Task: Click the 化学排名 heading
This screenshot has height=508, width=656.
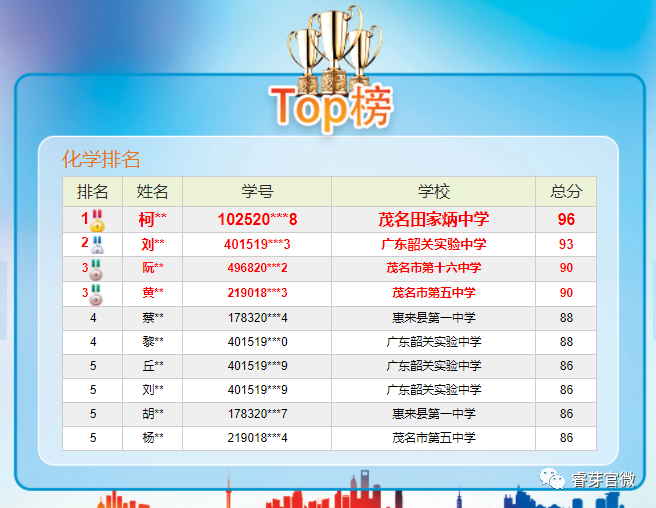Action: [x=101, y=159]
